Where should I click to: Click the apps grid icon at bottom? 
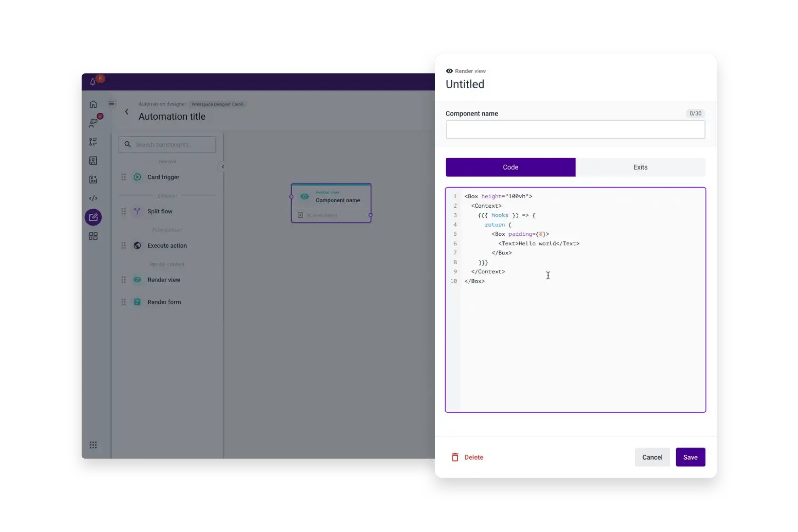coord(93,445)
